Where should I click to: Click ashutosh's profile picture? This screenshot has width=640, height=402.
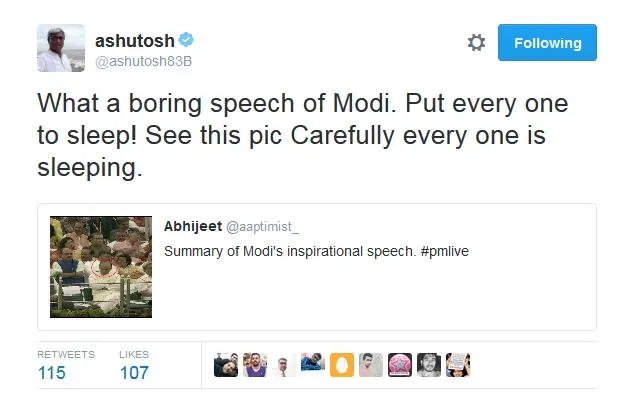pyautogui.click(x=60, y=48)
